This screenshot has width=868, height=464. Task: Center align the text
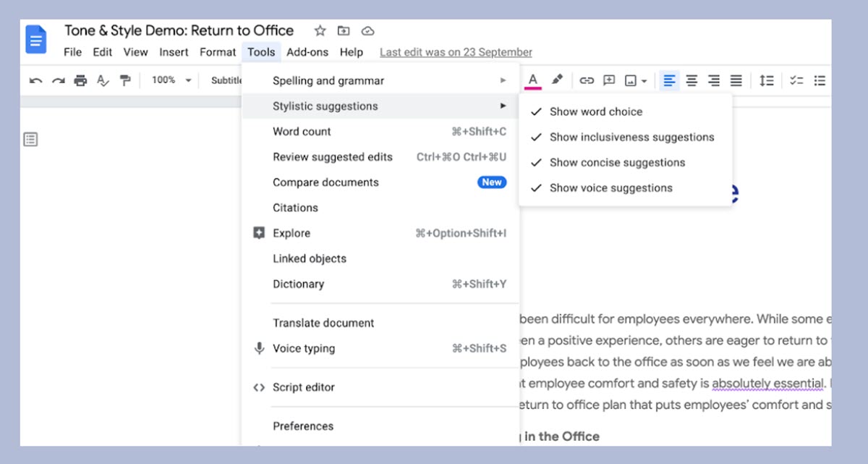click(692, 80)
